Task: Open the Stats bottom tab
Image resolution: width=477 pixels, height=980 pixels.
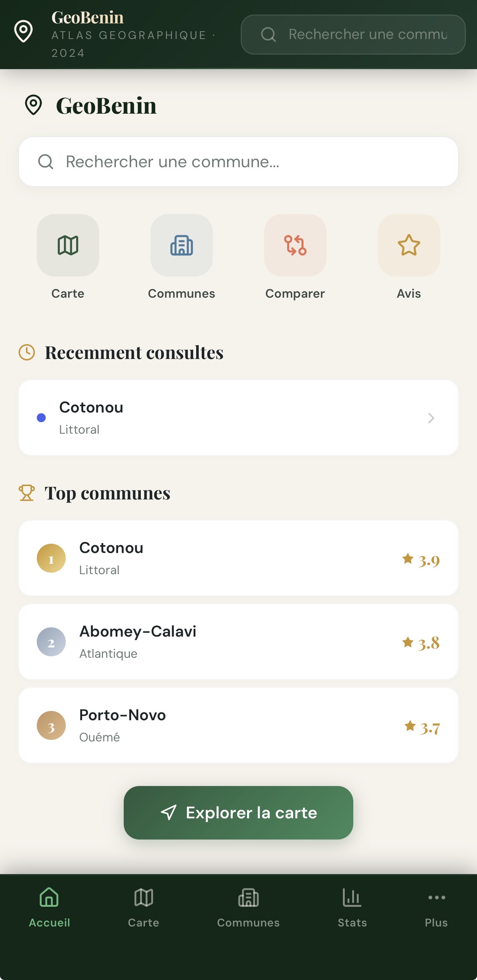Action: 352,907
